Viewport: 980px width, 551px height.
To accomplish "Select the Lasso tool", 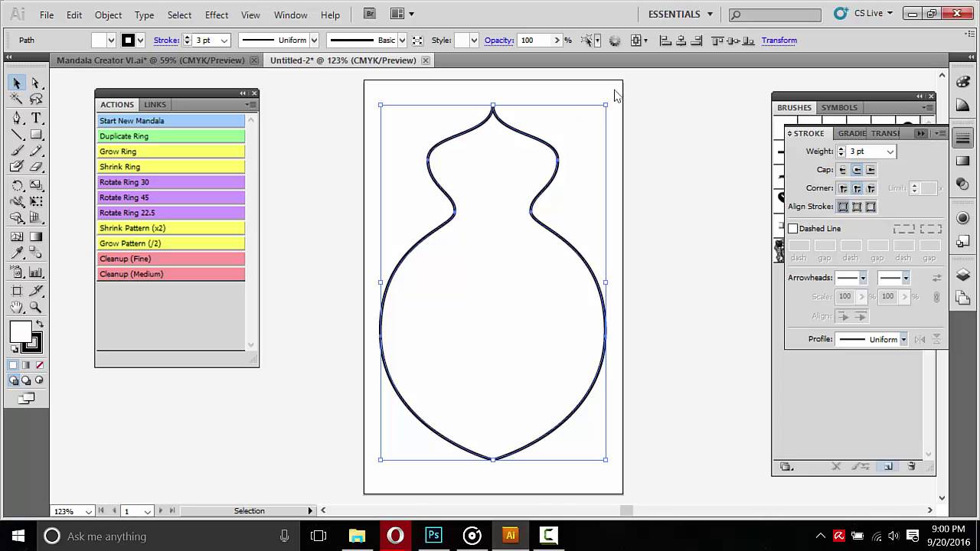I will click(x=36, y=99).
